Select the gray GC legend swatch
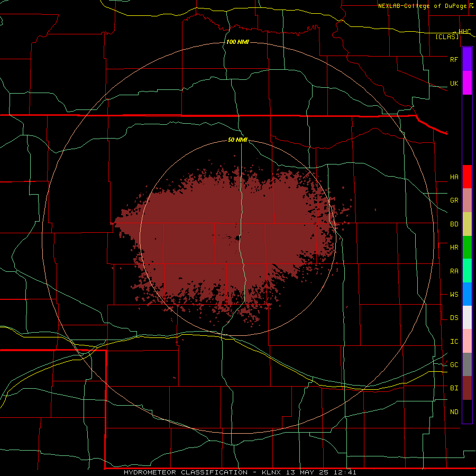The width and height of the screenshot is (476, 476). (x=467, y=364)
